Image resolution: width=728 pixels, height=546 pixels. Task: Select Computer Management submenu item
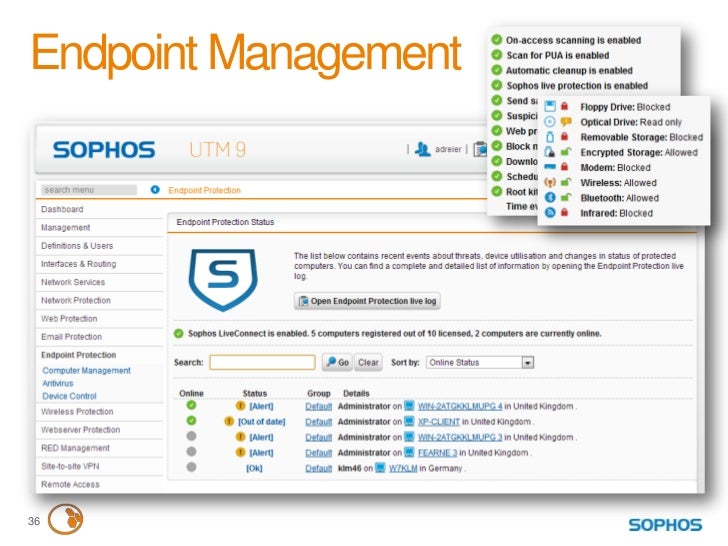pos(86,370)
